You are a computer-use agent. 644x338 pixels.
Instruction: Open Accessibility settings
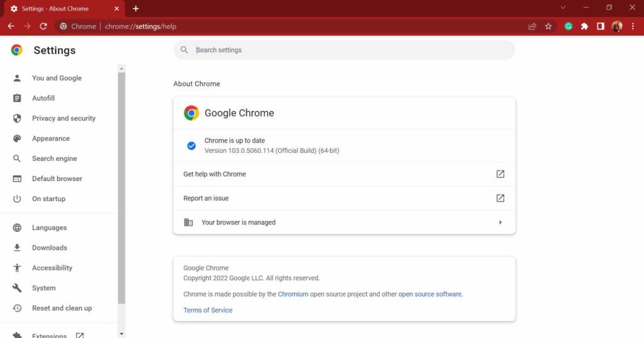click(52, 268)
